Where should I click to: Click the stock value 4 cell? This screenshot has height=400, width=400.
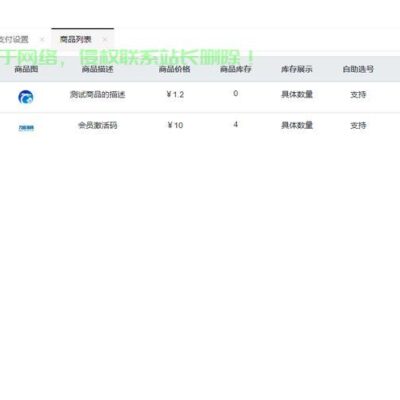[x=236, y=125]
